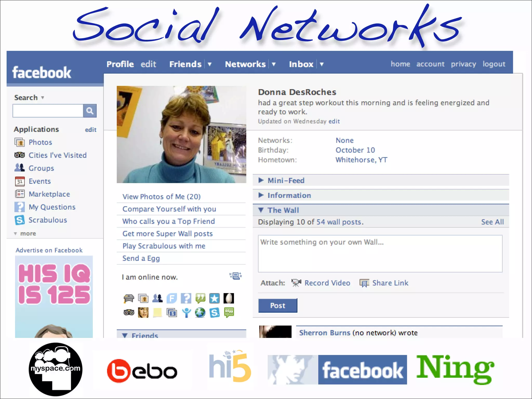Open the Inbox dropdown arrow

click(322, 64)
